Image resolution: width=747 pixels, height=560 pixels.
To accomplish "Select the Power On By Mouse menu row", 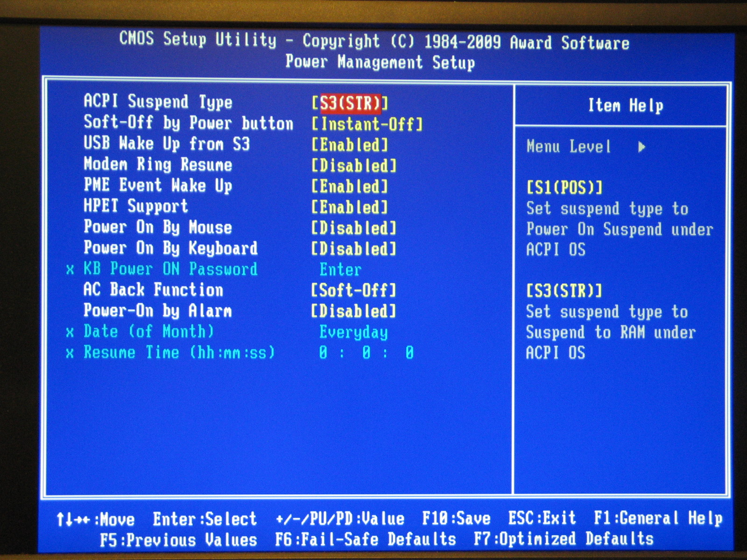I will 158,227.
